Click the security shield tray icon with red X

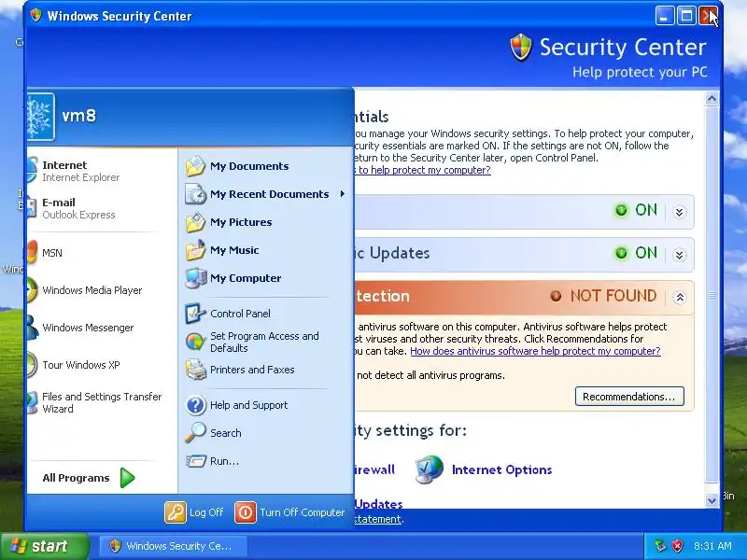tap(678, 546)
